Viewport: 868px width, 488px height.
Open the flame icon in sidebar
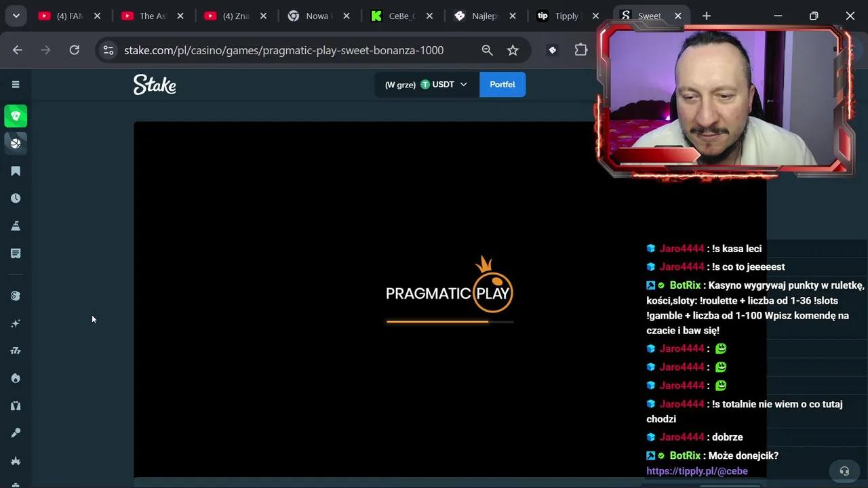click(x=16, y=378)
